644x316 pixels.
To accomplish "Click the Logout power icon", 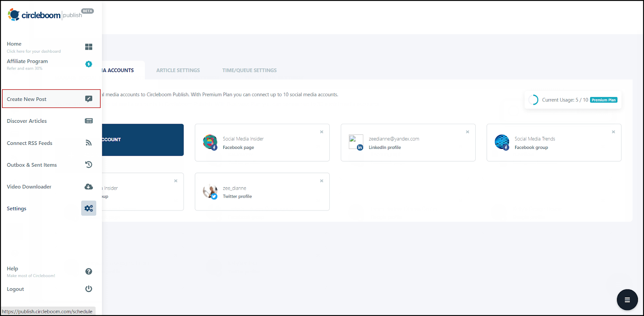I will coord(89,289).
